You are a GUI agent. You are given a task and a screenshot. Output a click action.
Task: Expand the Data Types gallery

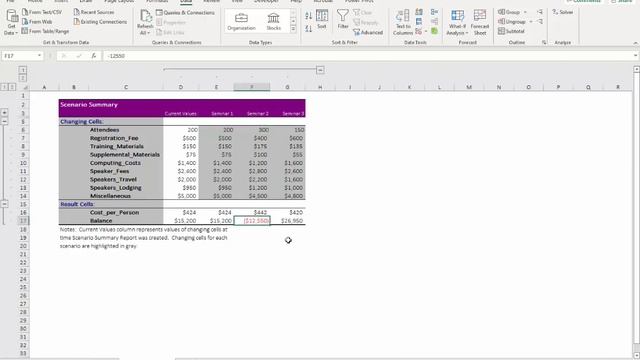(x=293, y=29)
